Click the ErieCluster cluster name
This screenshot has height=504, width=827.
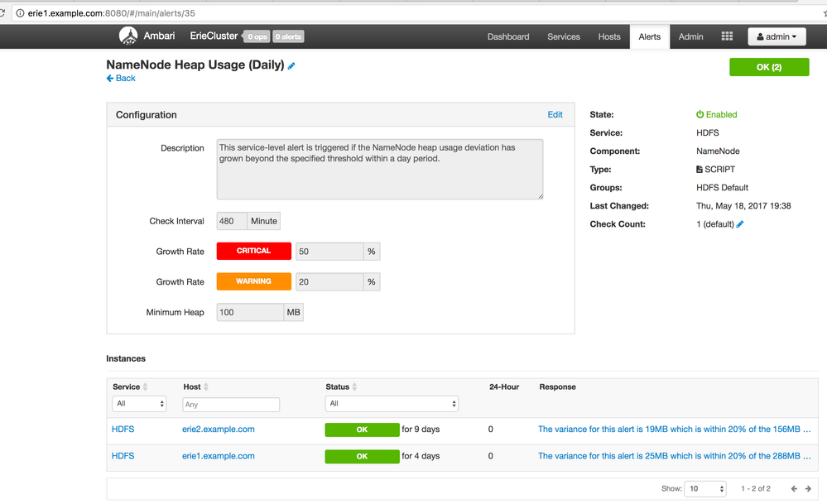(214, 36)
